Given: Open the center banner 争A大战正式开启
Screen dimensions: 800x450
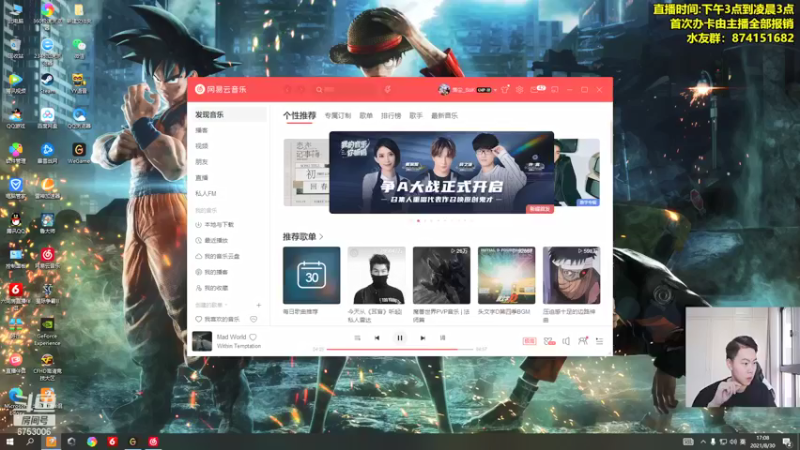Looking at the screenshot, I should pos(441,172).
